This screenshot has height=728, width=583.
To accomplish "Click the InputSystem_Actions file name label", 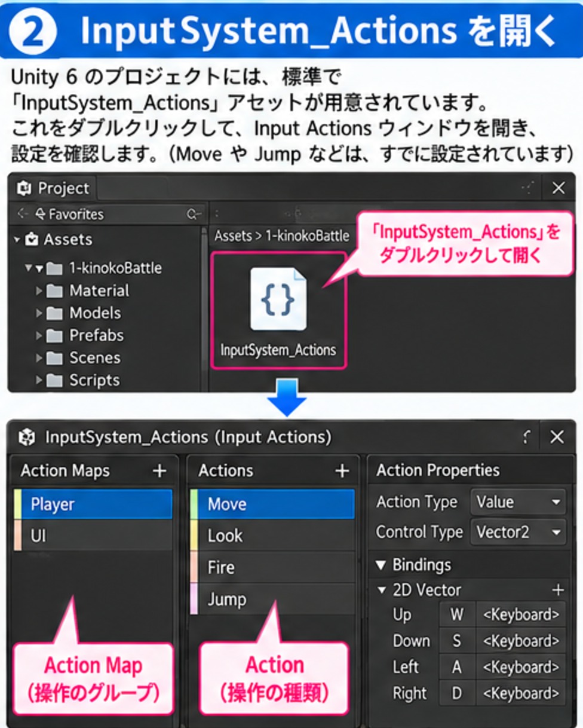I will 278,350.
